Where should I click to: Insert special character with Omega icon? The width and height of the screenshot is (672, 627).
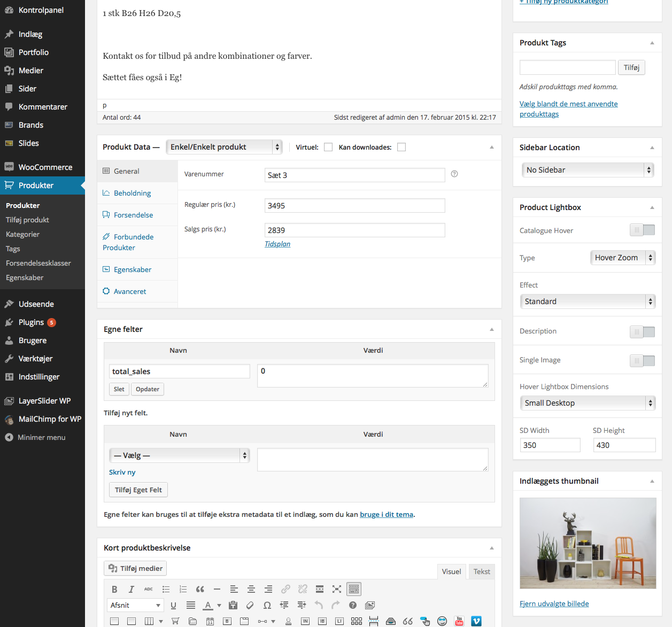(267, 605)
